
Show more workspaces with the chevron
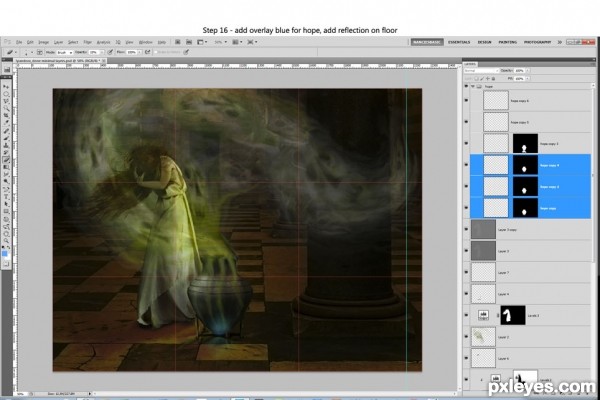(559, 42)
